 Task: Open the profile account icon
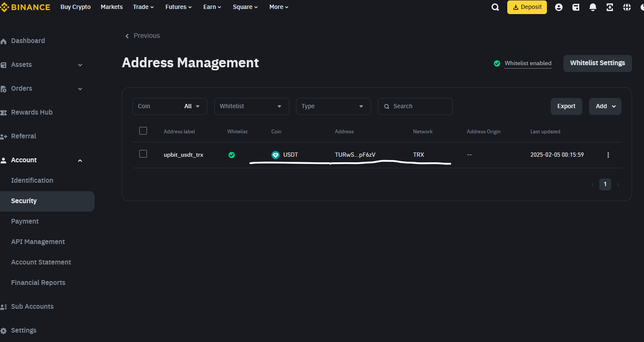point(559,7)
